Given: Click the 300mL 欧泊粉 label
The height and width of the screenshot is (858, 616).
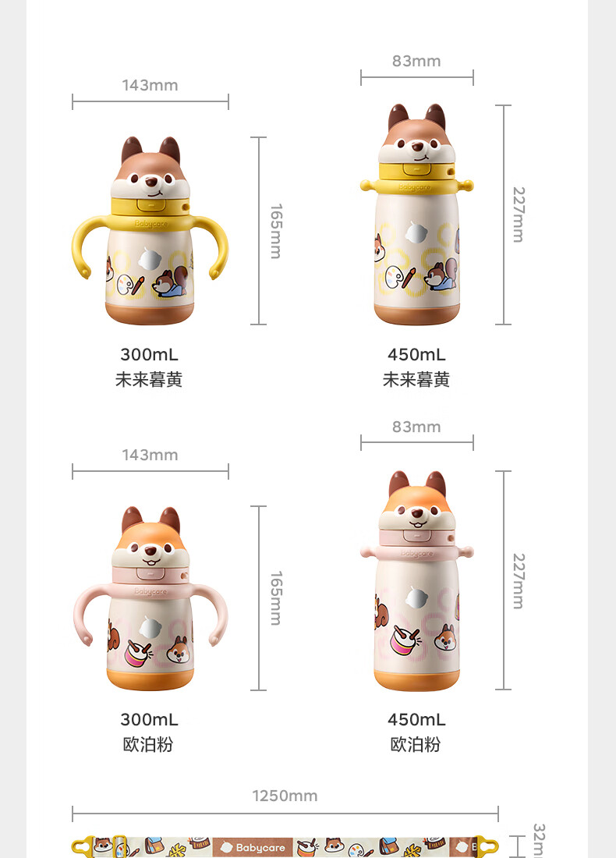Looking at the screenshot, I should [149, 732].
